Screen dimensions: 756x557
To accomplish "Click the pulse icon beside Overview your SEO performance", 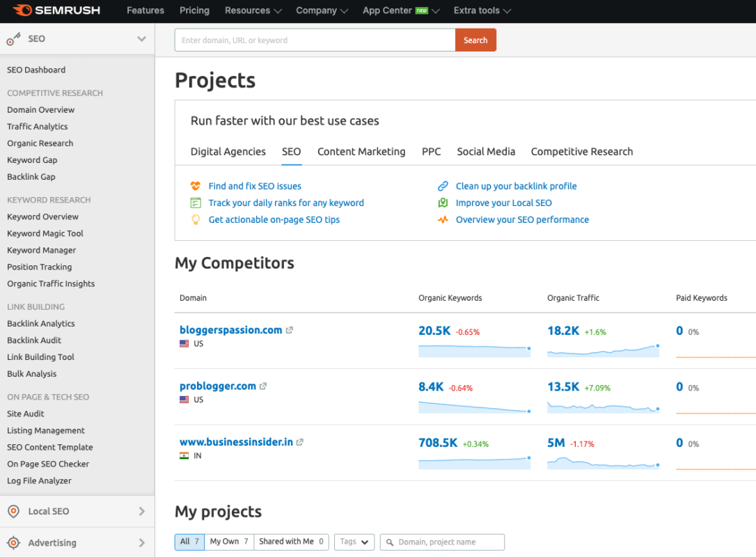I will click(x=443, y=220).
